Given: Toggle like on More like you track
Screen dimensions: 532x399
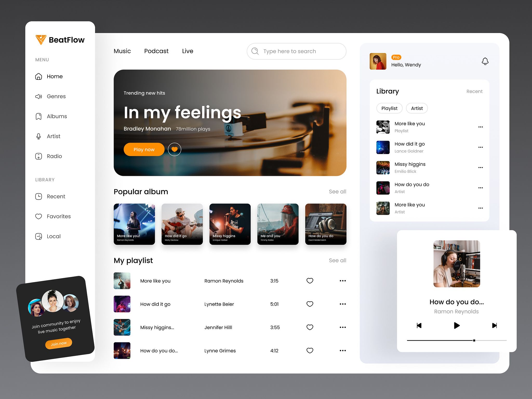Looking at the screenshot, I should point(310,281).
